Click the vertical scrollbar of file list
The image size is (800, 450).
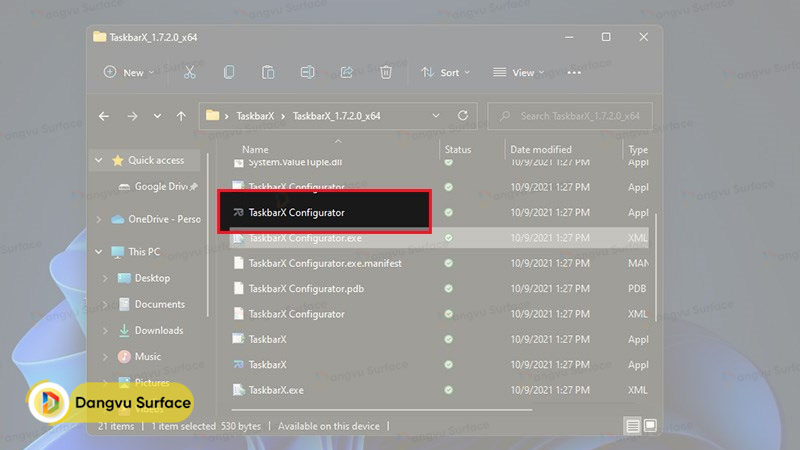pos(656,267)
